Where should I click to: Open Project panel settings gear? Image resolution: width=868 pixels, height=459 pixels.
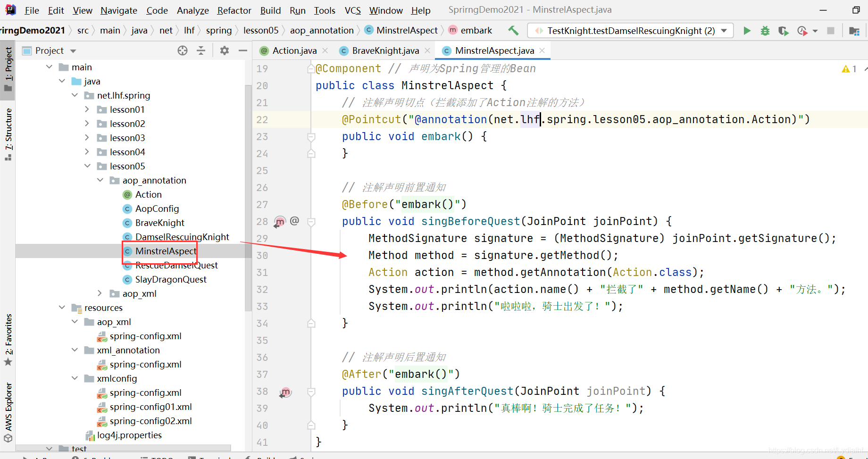pos(225,50)
